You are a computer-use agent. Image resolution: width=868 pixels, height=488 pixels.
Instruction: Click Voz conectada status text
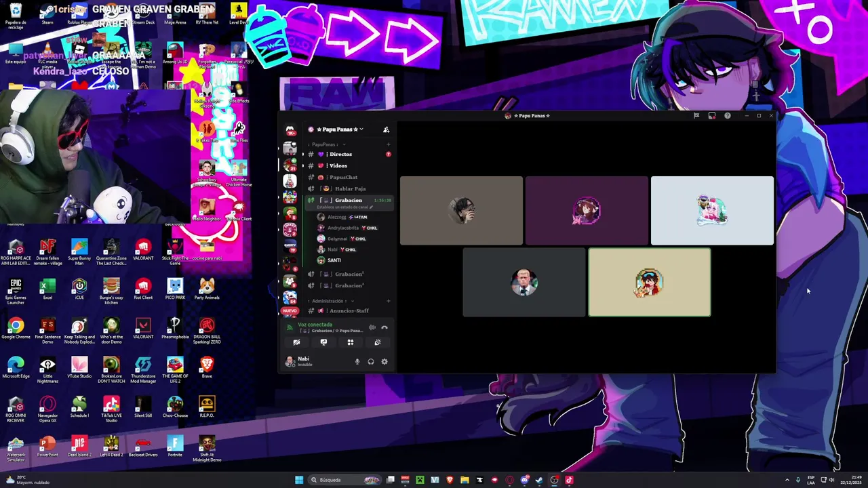coord(315,325)
